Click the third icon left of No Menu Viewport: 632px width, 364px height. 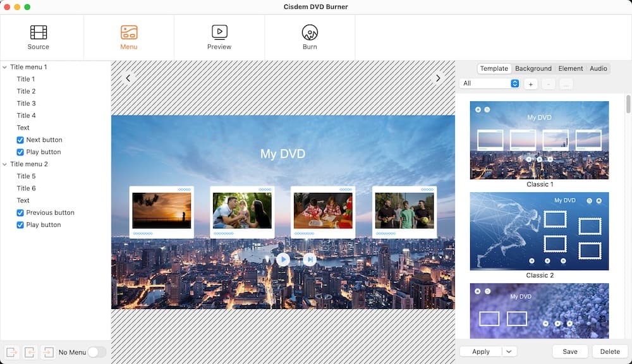tap(48, 352)
